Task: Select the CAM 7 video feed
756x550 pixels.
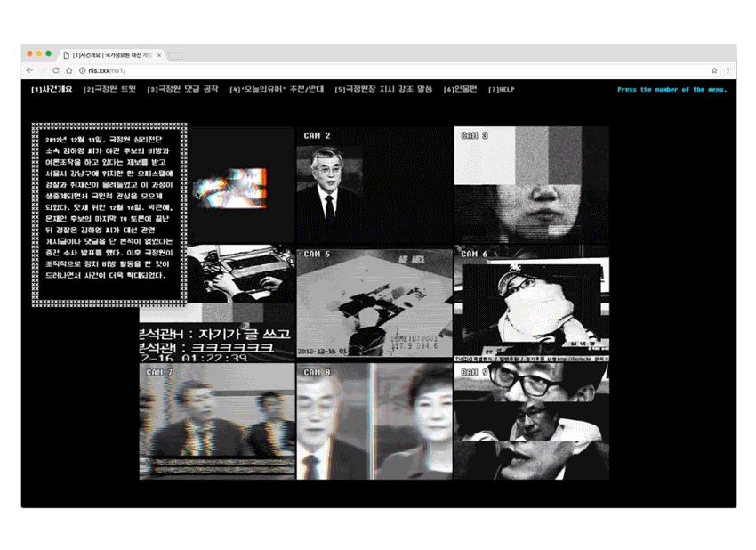Action: point(217,421)
